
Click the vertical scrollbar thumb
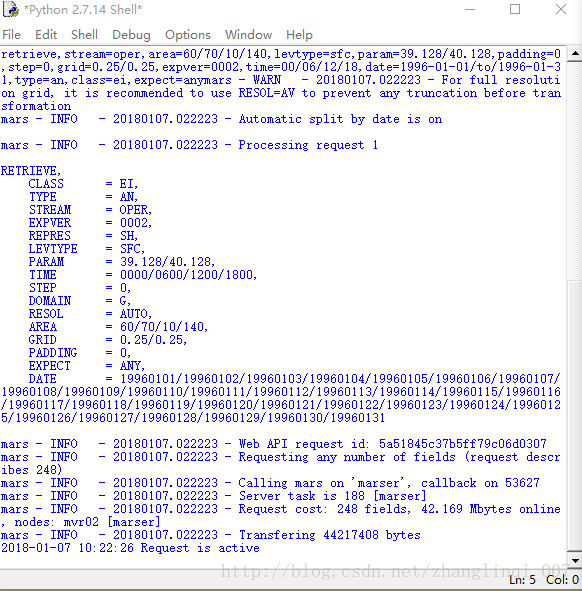pos(575,416)
